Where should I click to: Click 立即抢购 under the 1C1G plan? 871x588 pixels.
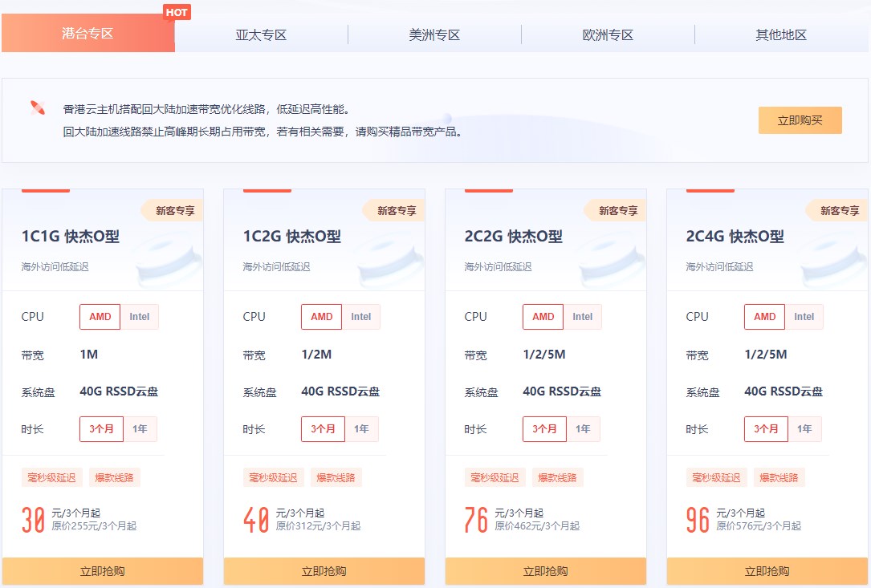click(103, 571)
